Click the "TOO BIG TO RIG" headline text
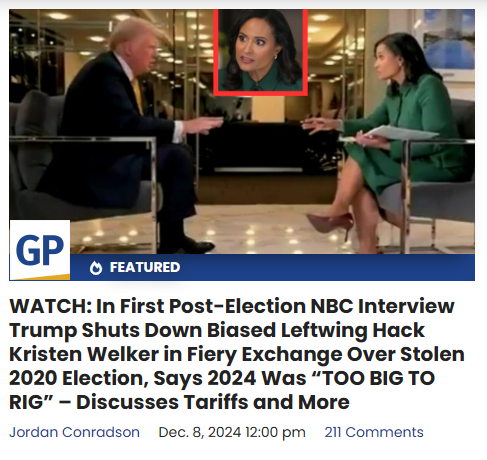487x460 pixels. (x=222, y=390)
